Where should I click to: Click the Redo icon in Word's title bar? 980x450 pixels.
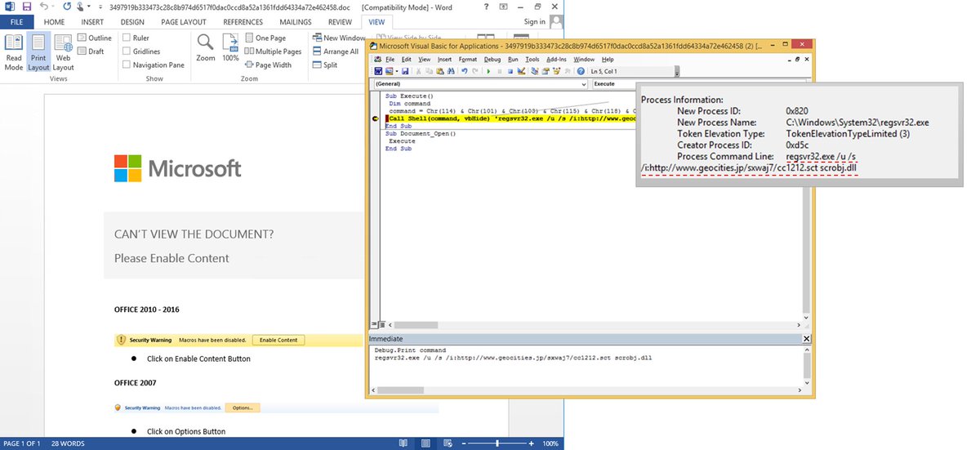pyautogui.click(x=67, y=6)
